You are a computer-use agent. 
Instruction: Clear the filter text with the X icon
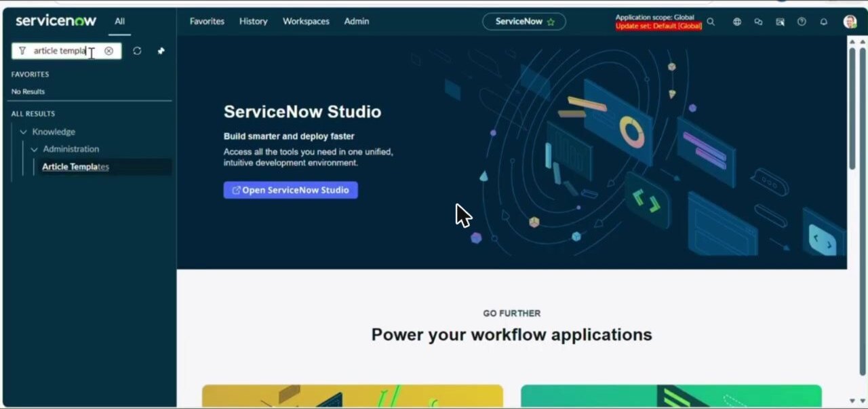(x=108, y=51)
